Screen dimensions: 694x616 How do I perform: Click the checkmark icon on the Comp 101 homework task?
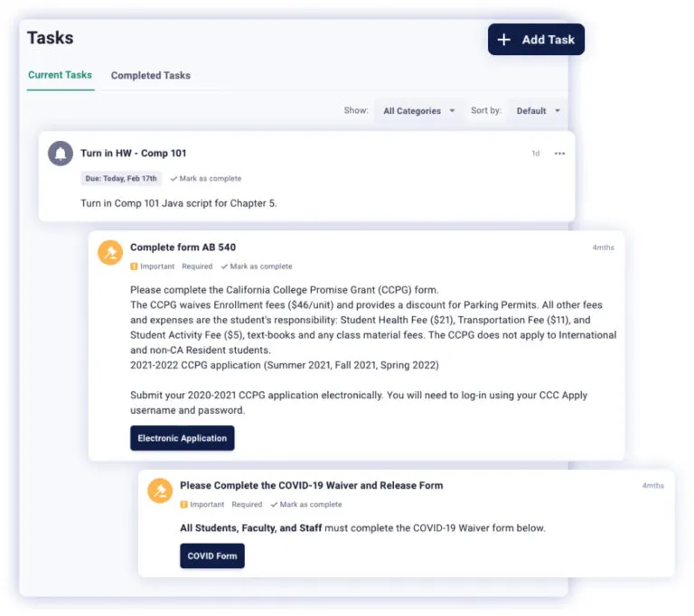(173, 179)
